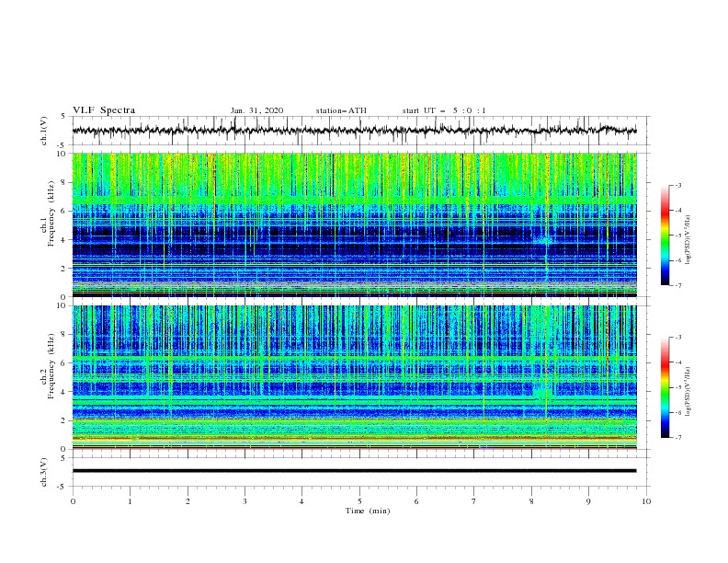Click the ch.1 PSD color scale bar

tap(665, 236)
